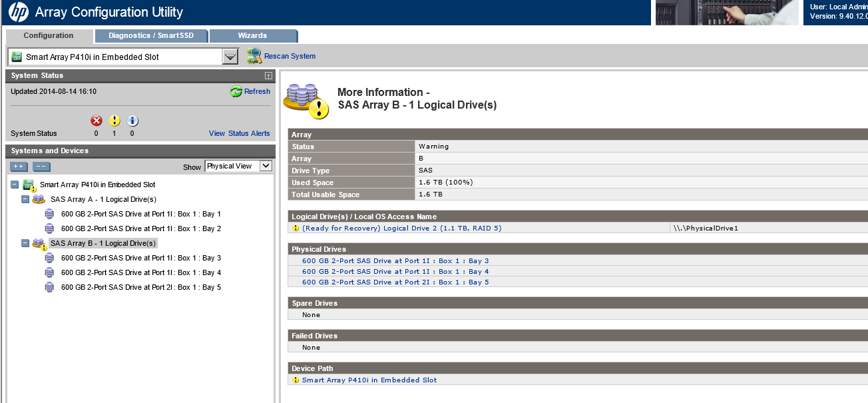Click warning icon beside Logical Drive 2

click(x=296, y=228)
